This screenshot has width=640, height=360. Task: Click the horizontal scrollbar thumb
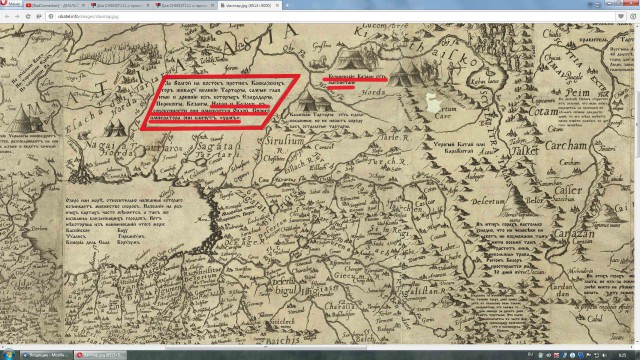pos(265,347)
